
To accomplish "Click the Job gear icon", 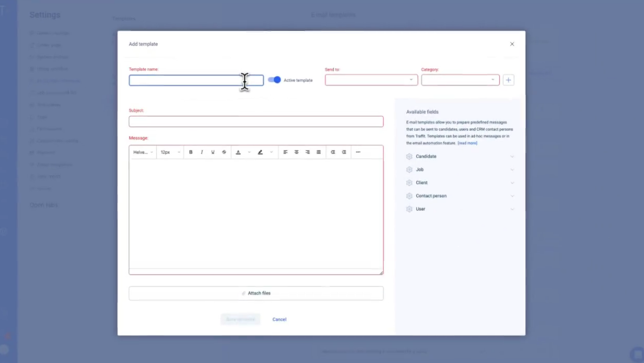I will point(409,169).
